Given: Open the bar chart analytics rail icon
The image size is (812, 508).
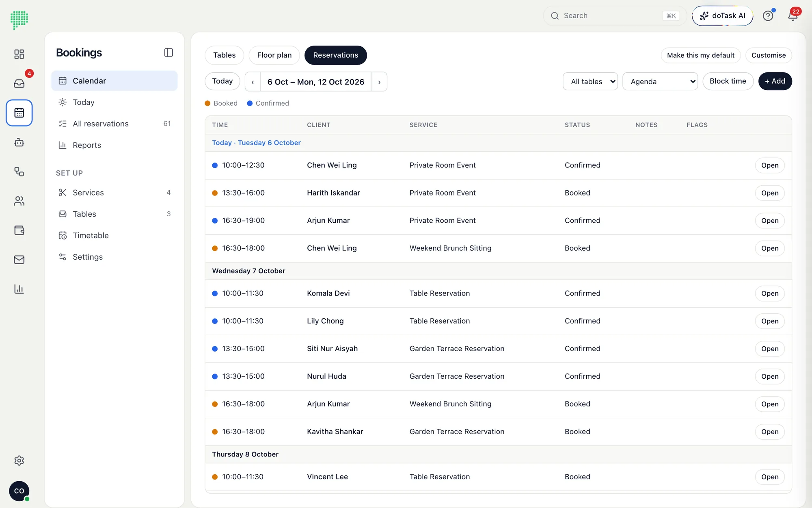Looking at the screenshot, I should tap(19, 289).
